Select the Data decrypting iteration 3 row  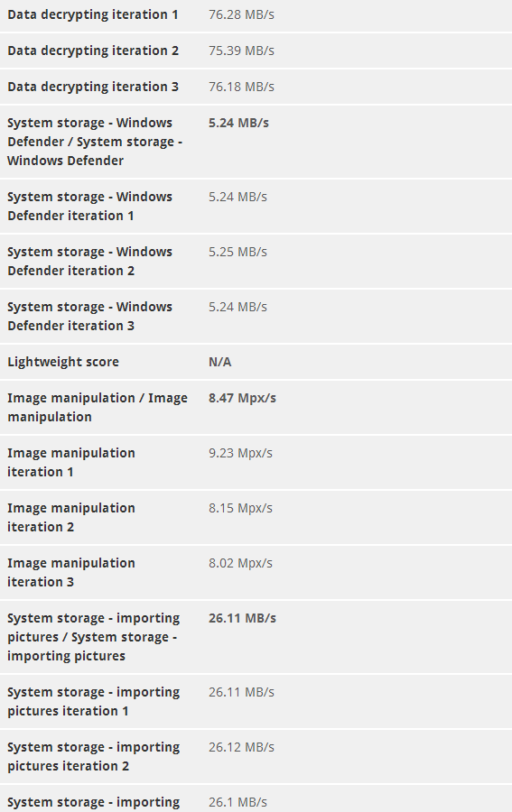click(x=256, y=87)
